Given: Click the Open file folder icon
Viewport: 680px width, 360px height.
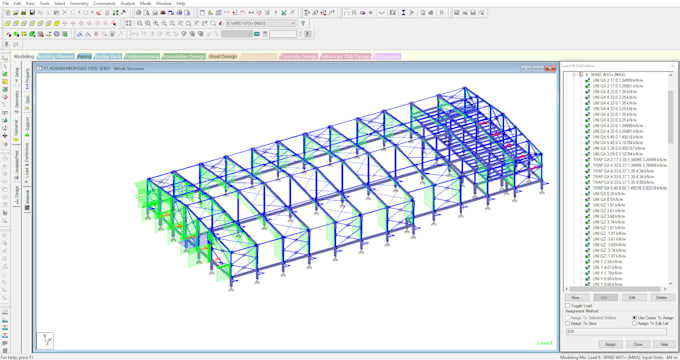Looking at the screenshot, I should [x=16, y=13].
